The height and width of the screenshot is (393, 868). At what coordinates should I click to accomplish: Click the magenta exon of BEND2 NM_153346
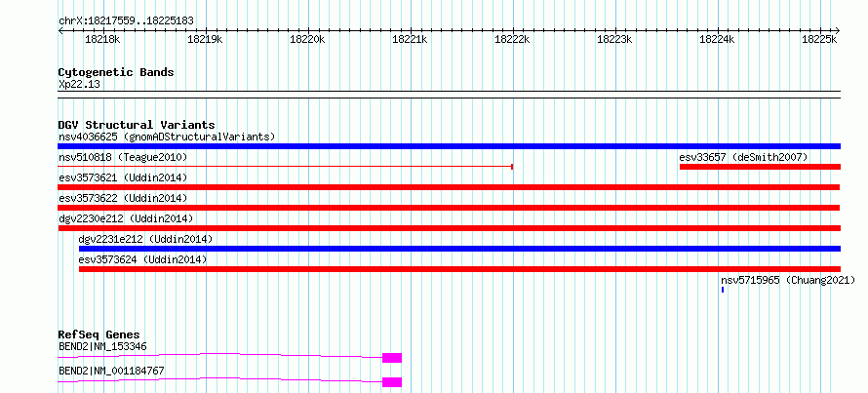(392, 358)
